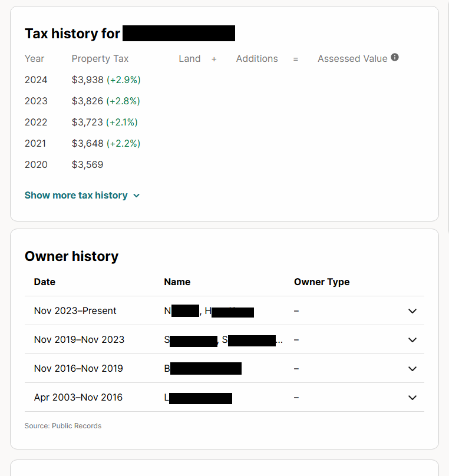Click the info icon beside Assessed Value

pyautogui.click(x=395, y=58)
